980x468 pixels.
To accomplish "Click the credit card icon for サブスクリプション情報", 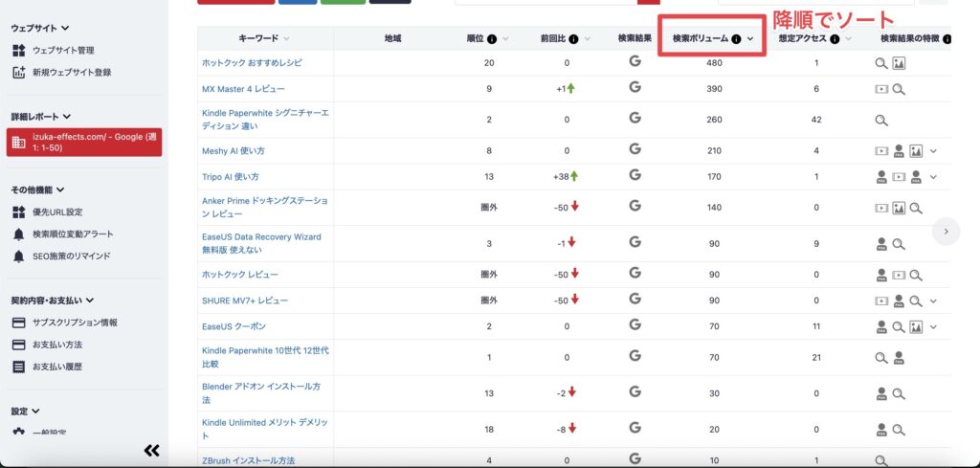I will click(x=18, y=323).
